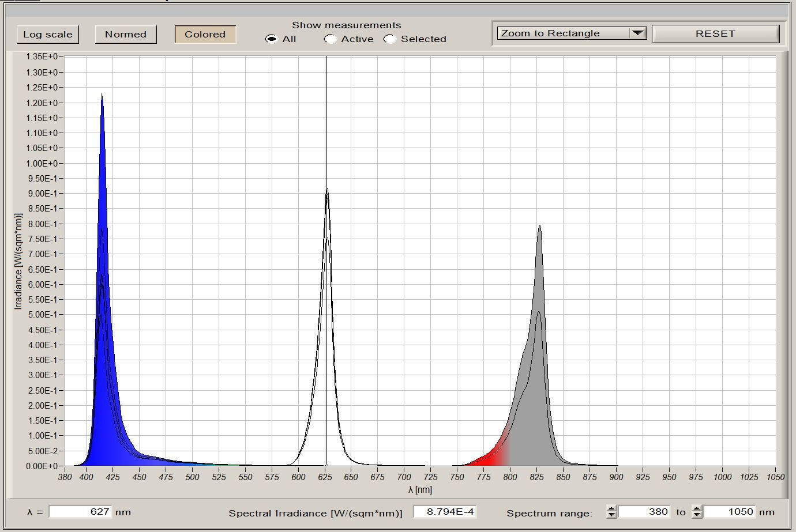Click the Spectral Irradiance value field
The height and width of the screenshot is (532, 796).
click(x=445, y=512)
